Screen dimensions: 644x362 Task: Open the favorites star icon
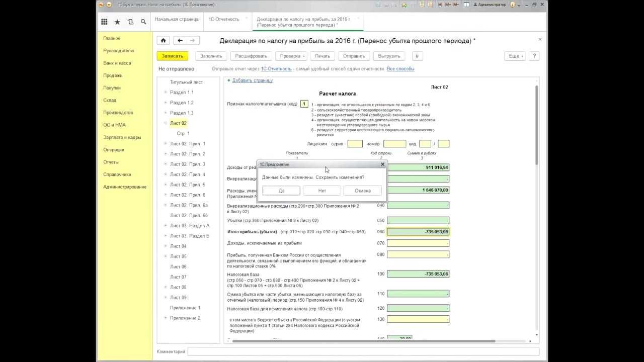[117, 22]
